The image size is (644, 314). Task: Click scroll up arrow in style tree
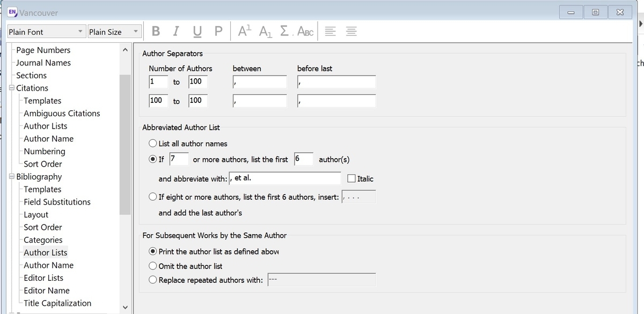(x=125, y=50)
